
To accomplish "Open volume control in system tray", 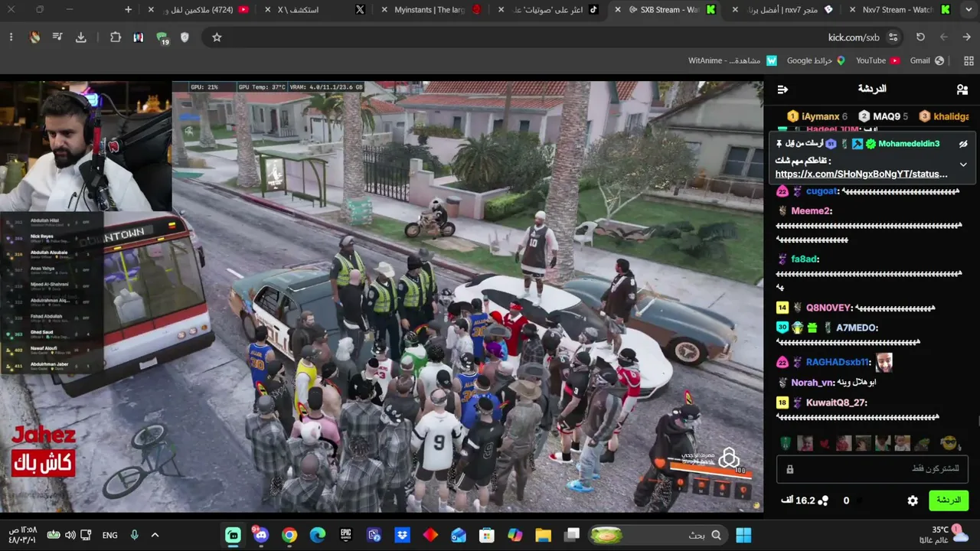I will [70, 535].
